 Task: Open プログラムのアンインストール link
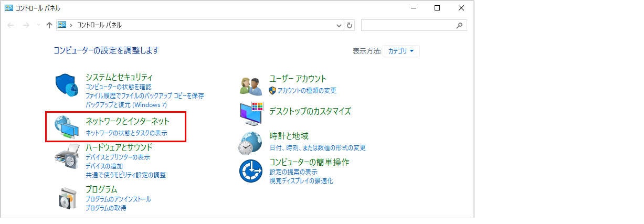pyautogui.click(x=118, y=199)
